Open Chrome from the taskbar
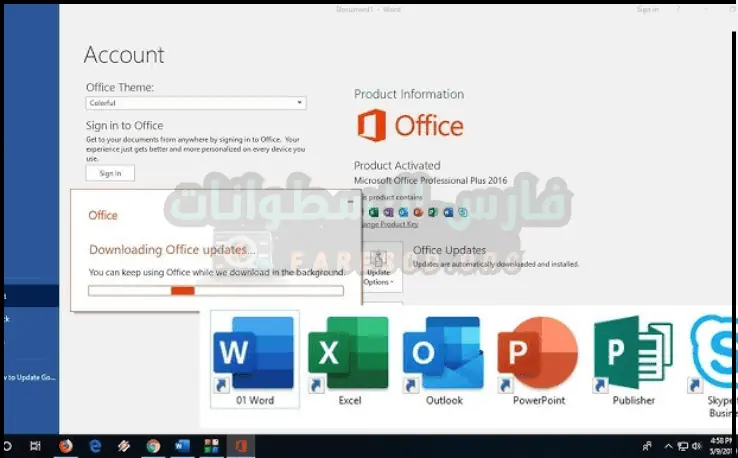Image resolution: width=738 pixels, height=458 pixels. (x=153, y=445)
